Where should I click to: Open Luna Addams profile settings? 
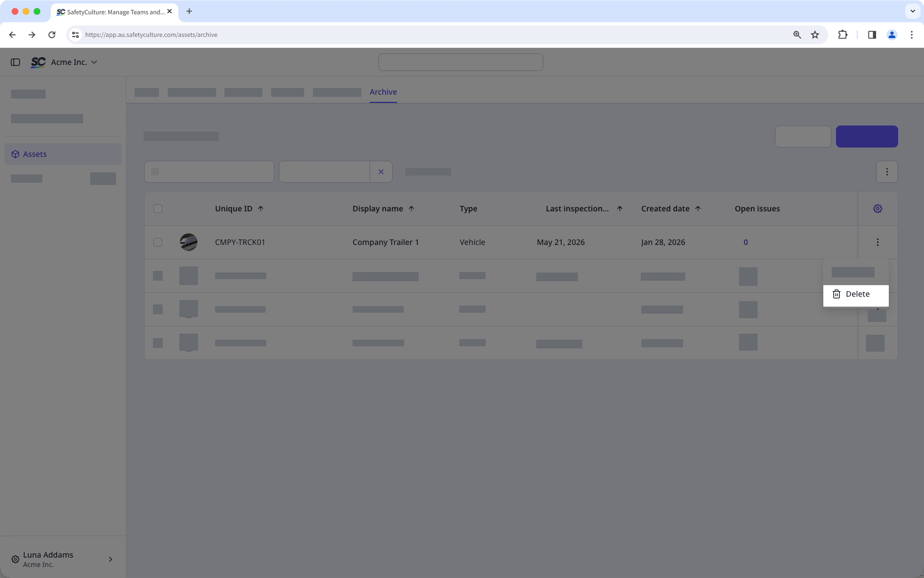(x=63, y=559)
